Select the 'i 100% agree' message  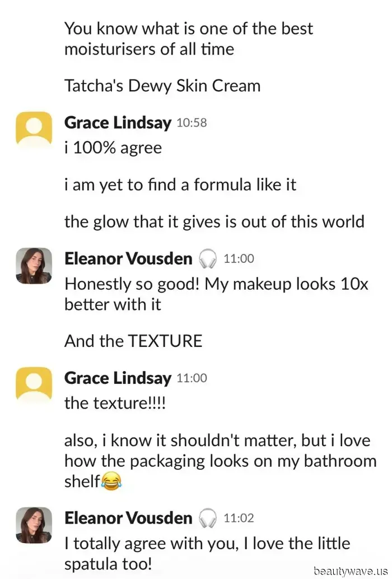113,148
